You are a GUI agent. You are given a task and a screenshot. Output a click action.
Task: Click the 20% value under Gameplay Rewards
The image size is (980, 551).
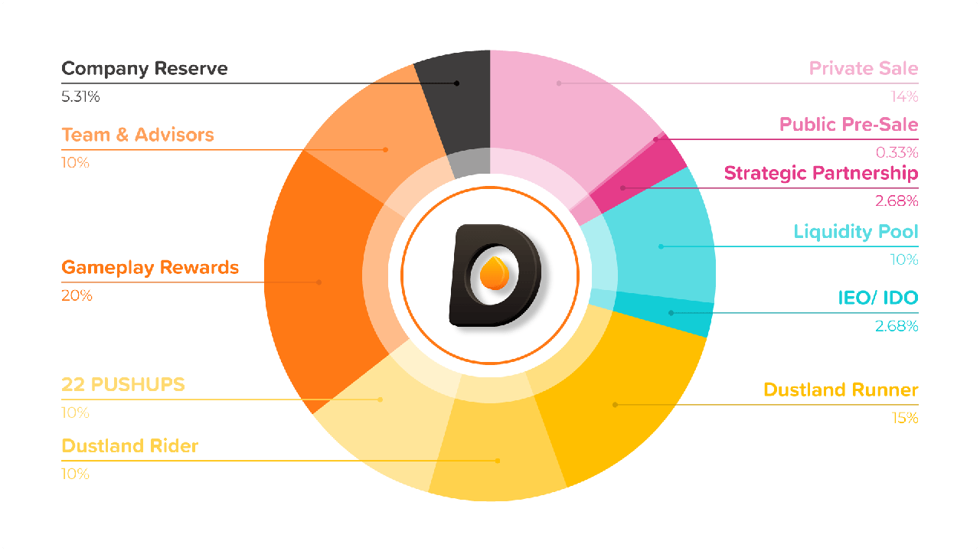[77, 295]
